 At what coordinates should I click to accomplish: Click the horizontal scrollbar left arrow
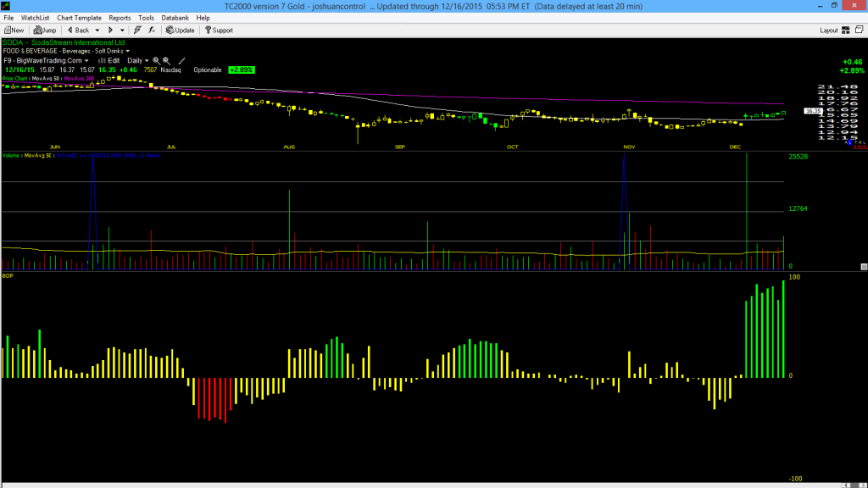coord(847,485)
